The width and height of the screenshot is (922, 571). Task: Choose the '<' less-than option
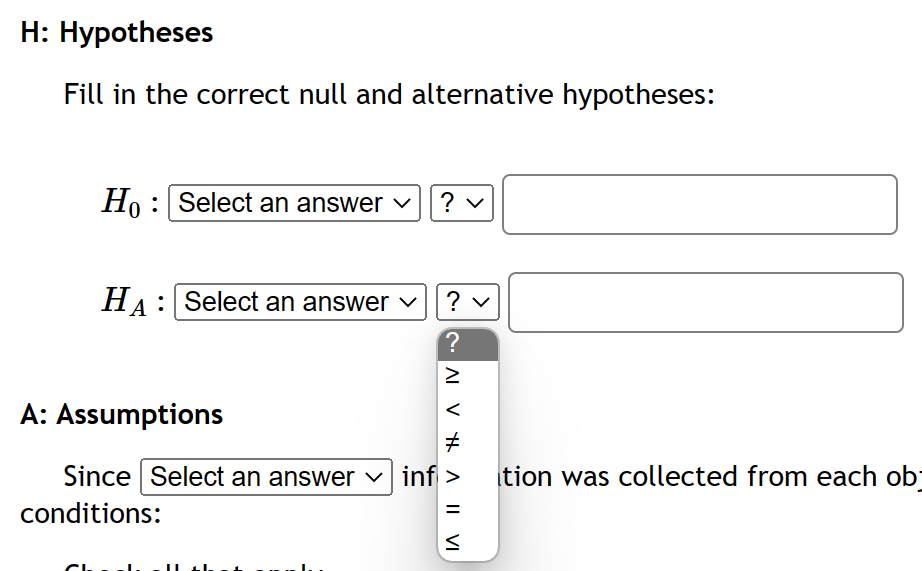pyautogui.click(x=452, y=409)
